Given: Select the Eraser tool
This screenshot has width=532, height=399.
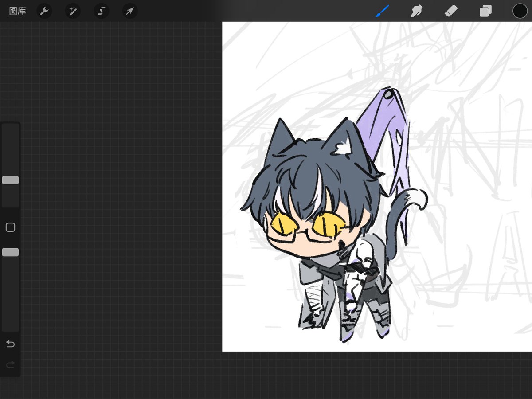Looking at the screenshot, I should (451, 11).
